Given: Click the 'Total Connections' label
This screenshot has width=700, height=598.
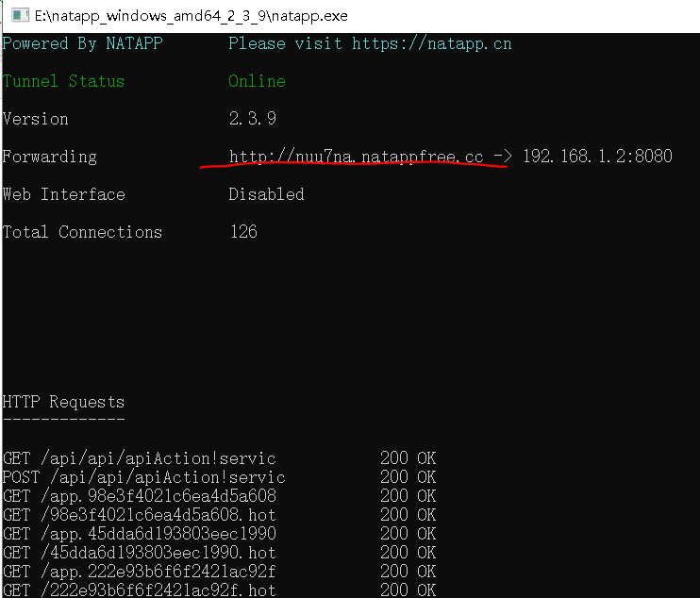Looking at the screenshot, I should (83, 232).
